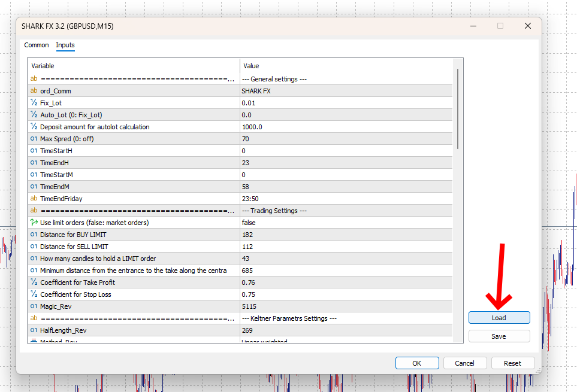Click the icon beside Coefficient for Take Profit
Screen dimensions: 577x392
(34, 282)
